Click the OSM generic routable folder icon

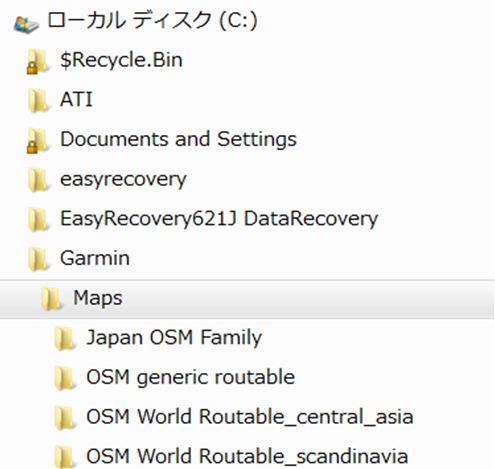coord(64,378)
